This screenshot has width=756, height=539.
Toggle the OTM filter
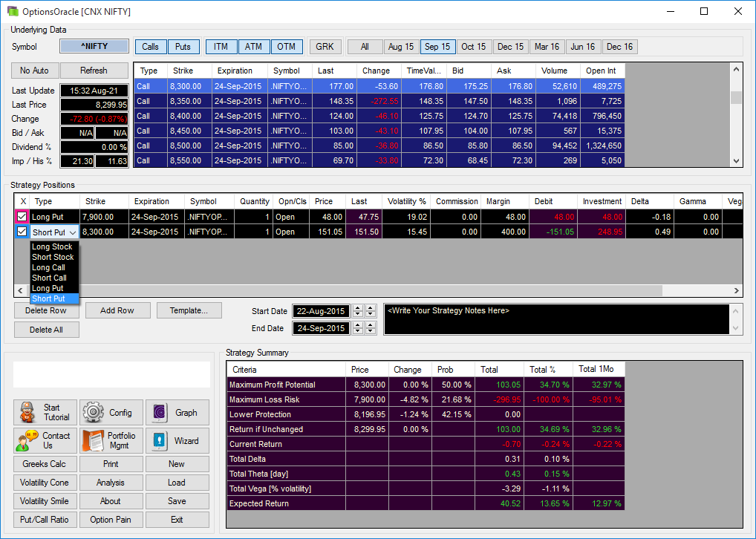[287, 47]
